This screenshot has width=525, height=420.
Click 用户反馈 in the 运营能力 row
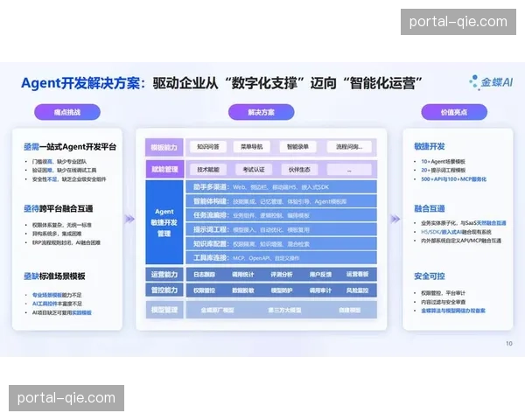[x=320, y=275]
